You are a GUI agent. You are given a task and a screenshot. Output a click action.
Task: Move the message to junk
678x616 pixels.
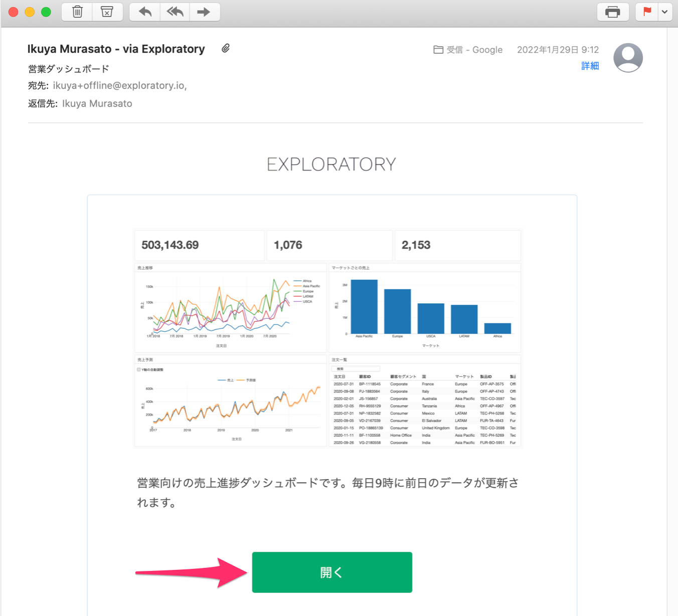(107, 12)
